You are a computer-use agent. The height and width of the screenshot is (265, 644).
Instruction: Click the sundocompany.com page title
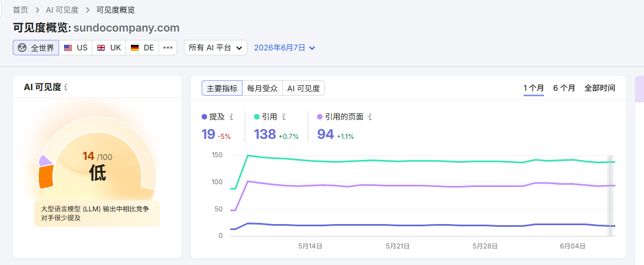click(x=126, y=28)
